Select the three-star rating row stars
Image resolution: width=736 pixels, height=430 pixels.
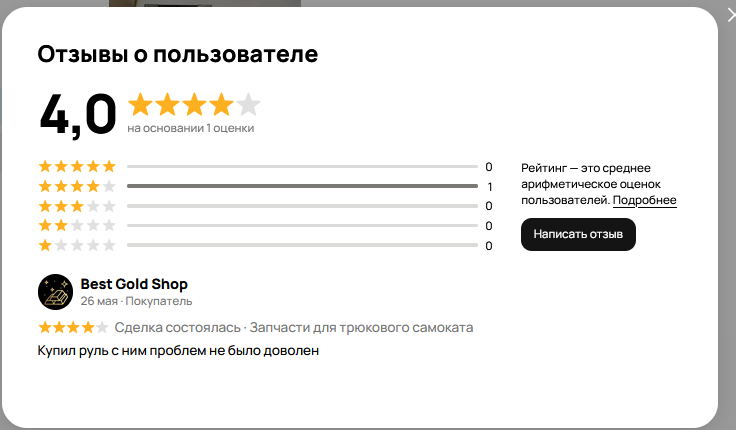pyautogui.click(x=77, y=206)
